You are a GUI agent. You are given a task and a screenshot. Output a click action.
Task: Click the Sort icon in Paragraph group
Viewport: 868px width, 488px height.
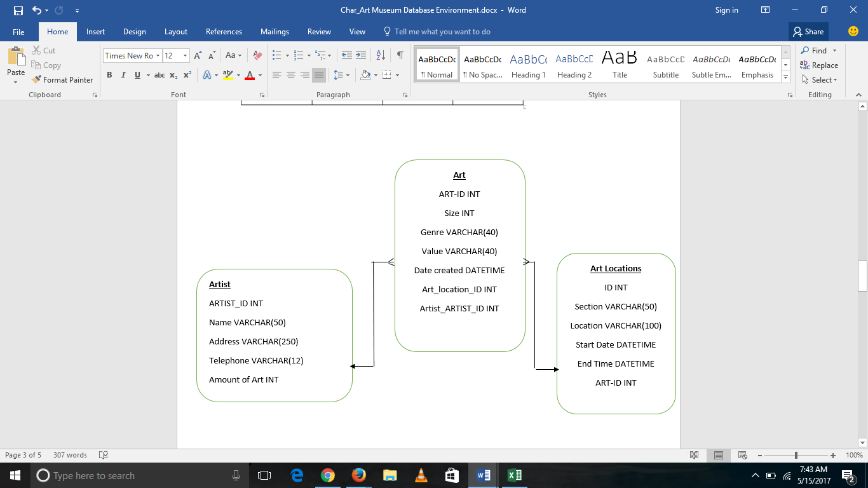tap(382, 55)
